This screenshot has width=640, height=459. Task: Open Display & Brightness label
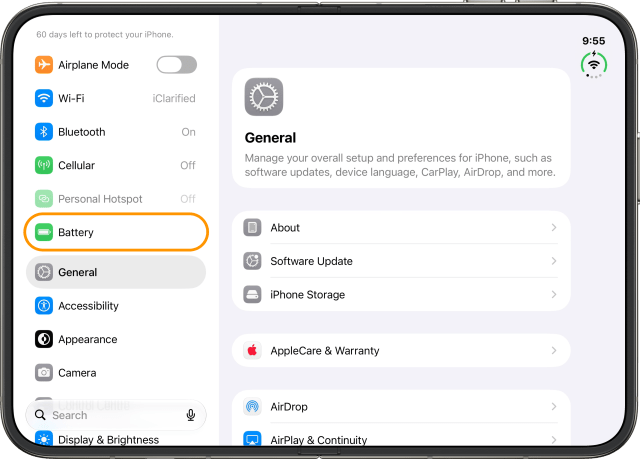[109, 440]
